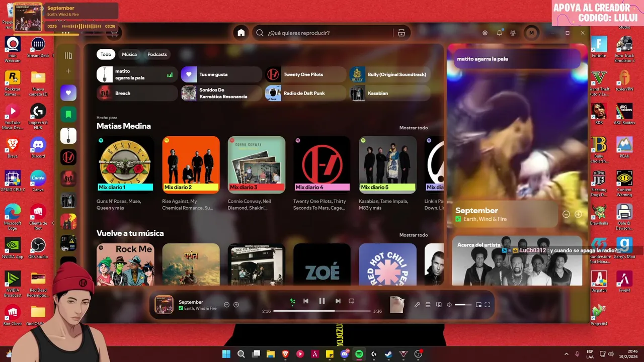Mute volume with speaker icon
Image resolution: width=644 pixels, height=362 pixels.
[449, 305]
